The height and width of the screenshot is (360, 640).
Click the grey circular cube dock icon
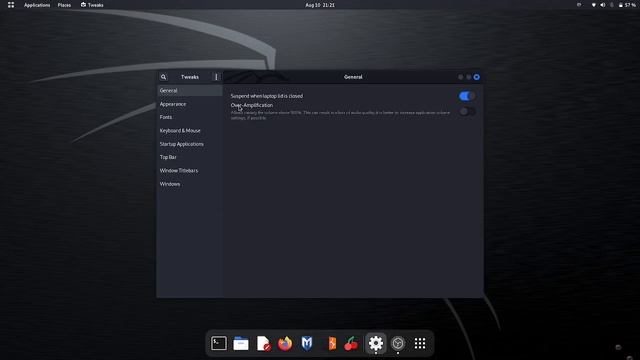point(398,343)
